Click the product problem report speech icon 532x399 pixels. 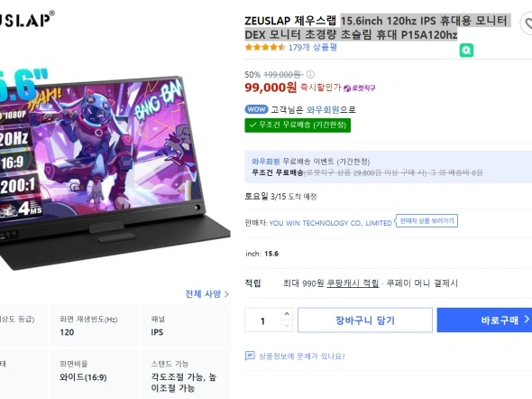coord(250,356)
